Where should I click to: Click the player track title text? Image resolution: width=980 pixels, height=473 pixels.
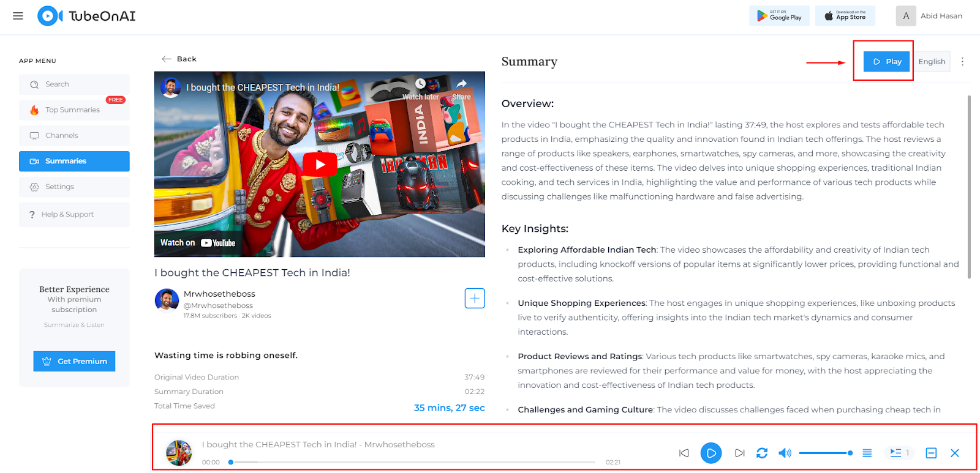click(318, 445)
